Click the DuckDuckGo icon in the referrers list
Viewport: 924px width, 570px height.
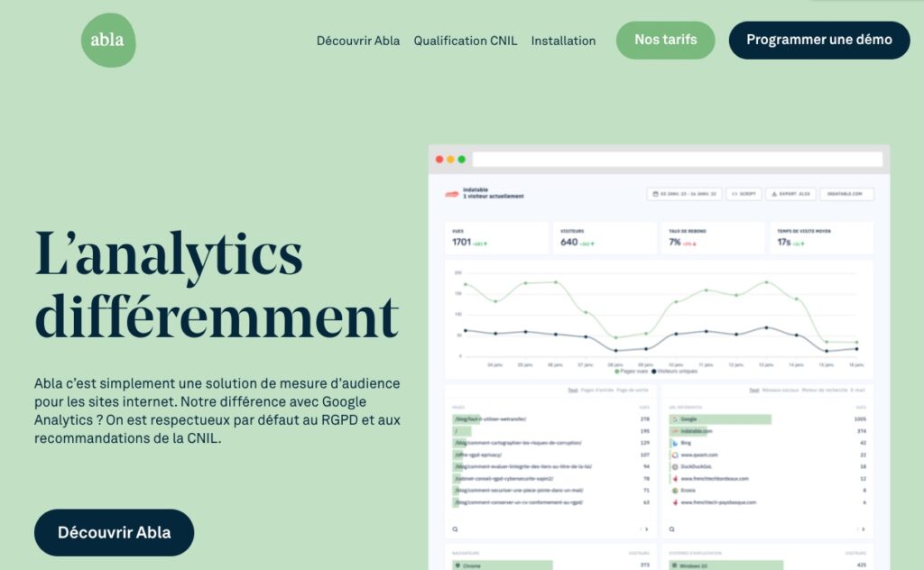[x=675, y=467]
